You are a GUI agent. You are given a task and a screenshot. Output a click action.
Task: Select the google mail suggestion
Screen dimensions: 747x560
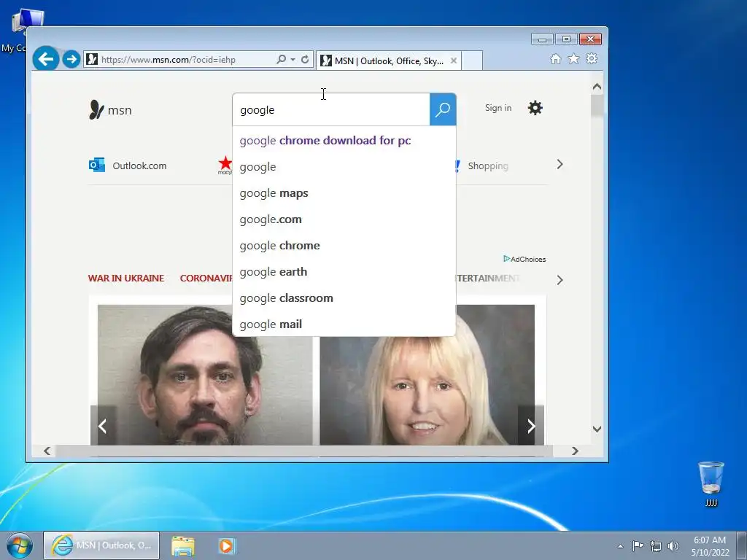344,324
